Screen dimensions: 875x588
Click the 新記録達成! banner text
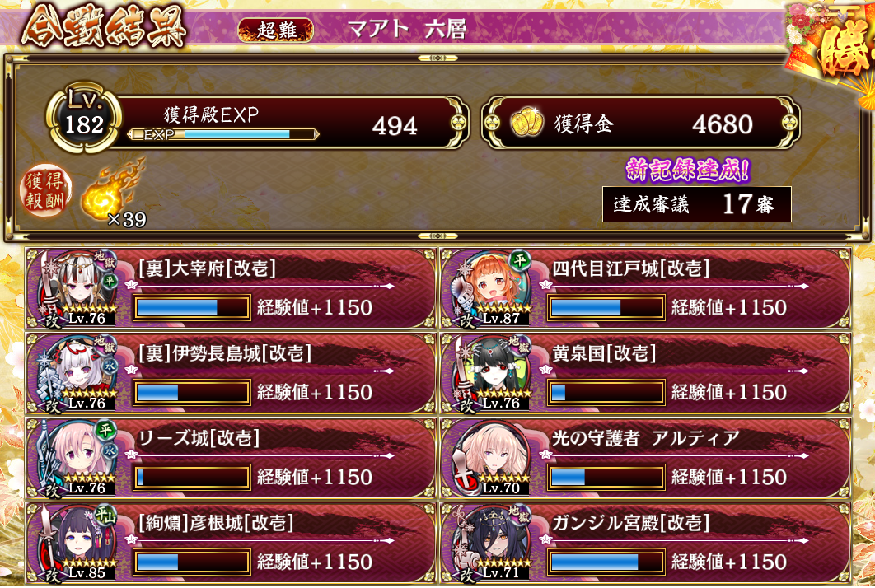(687, 170)
